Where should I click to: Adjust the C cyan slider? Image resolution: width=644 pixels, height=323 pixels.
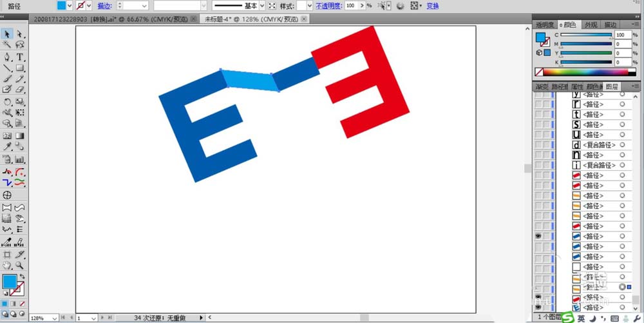pyautogui.click(x=586, y=35)
